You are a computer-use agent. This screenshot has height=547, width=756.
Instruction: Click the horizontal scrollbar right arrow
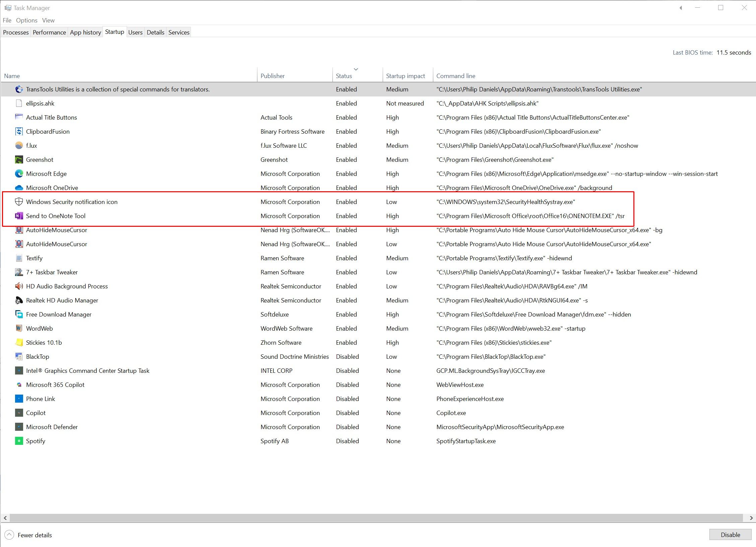751,518
